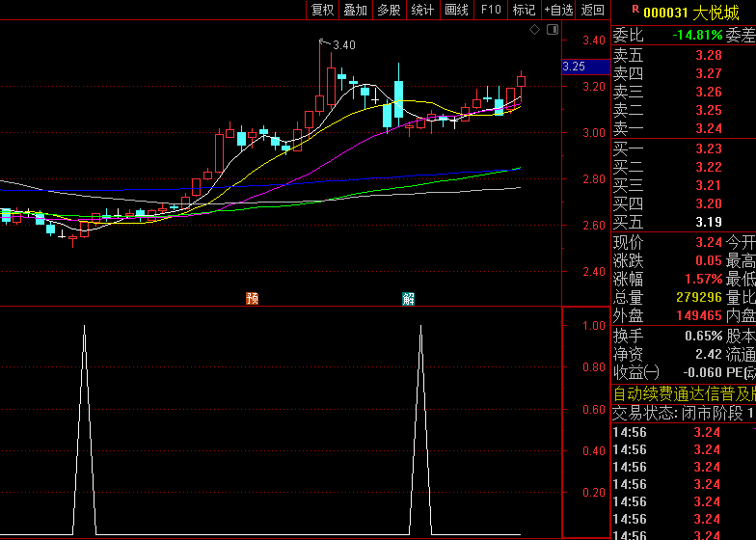The width and height of the screenshot is (756, 540).
Task: Click the first 14:56 trade tick row
Action: 684,432
